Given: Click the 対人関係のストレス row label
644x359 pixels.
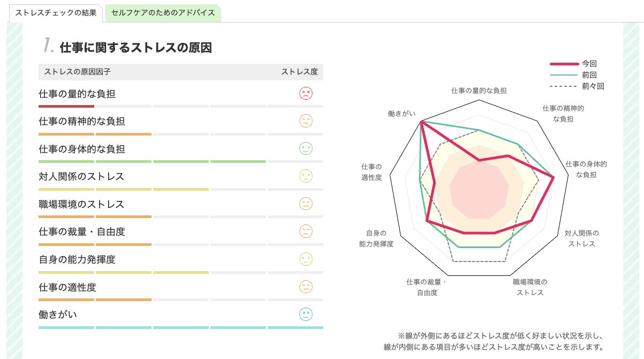Looking at the screenshot, I should click(x=81, y=176).
